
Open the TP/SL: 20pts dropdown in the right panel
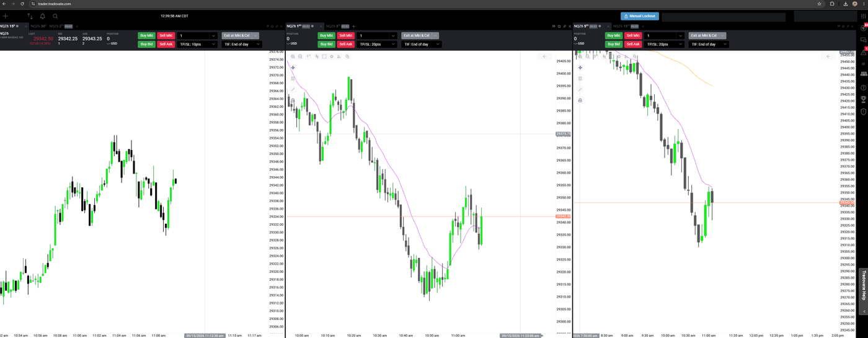664,44
